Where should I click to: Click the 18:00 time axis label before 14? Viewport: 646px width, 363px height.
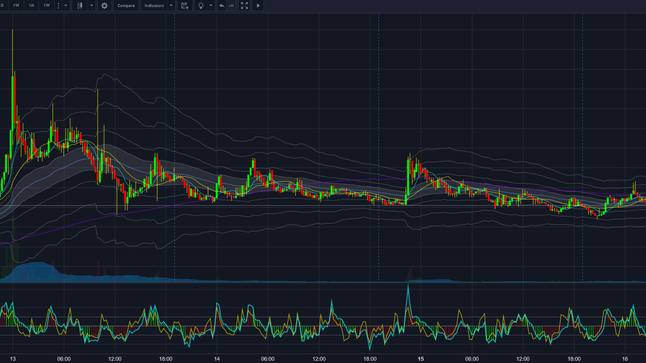point(166,359)
